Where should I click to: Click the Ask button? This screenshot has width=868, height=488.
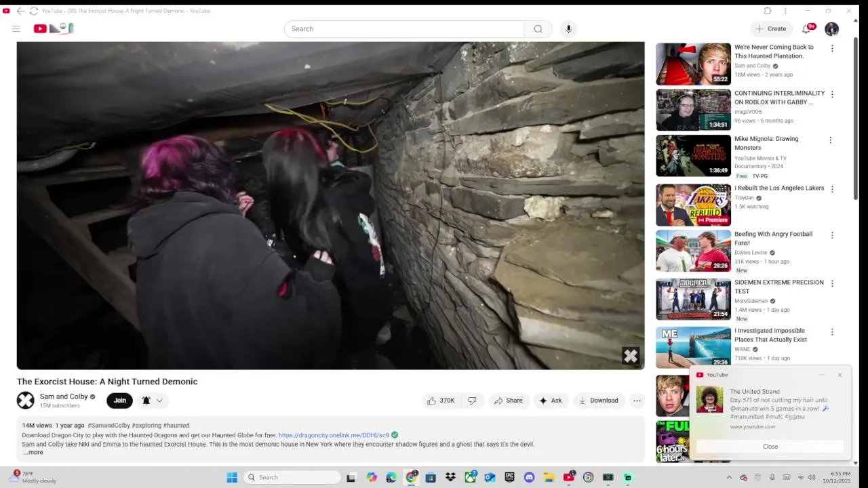tap(551, 401)
